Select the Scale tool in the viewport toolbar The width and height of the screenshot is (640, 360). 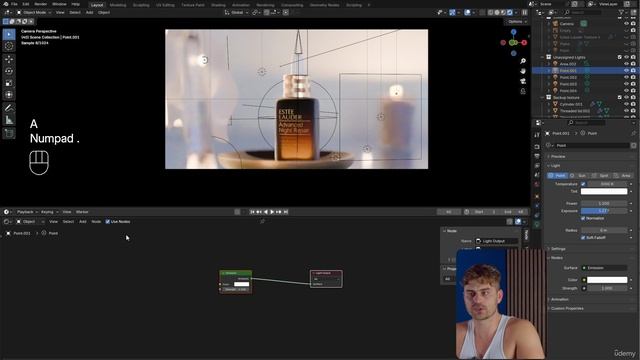pos(9,83)
